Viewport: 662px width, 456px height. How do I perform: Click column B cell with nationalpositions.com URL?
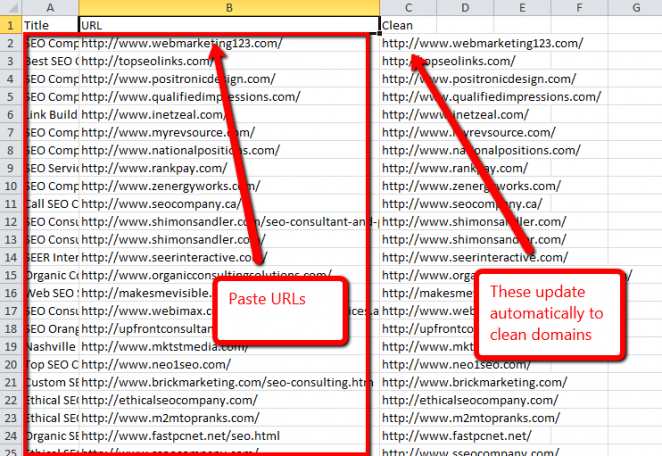click(229, 150)
